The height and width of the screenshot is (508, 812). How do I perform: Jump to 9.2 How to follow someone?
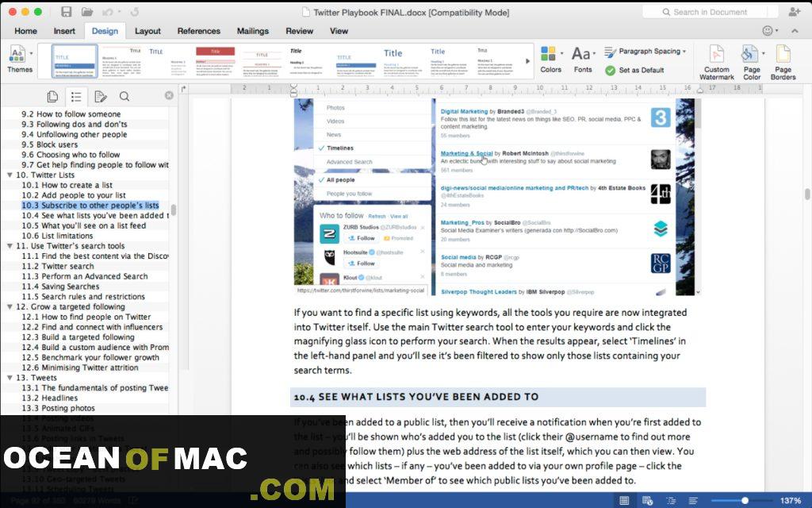tap(71, 114)
